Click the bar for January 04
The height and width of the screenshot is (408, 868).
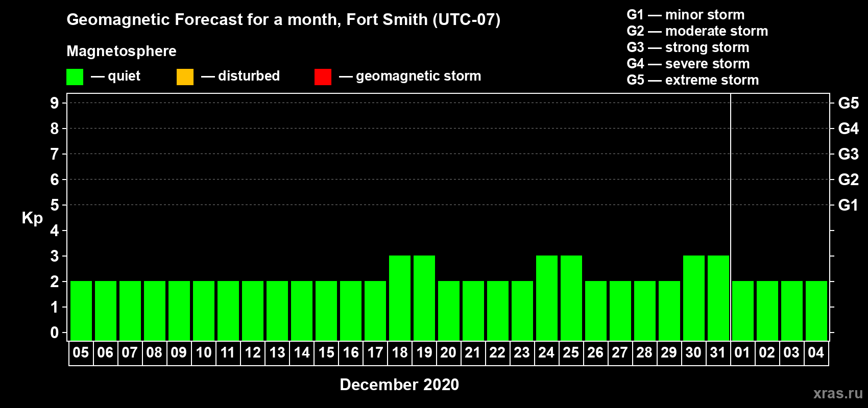(x=816, y=311)
